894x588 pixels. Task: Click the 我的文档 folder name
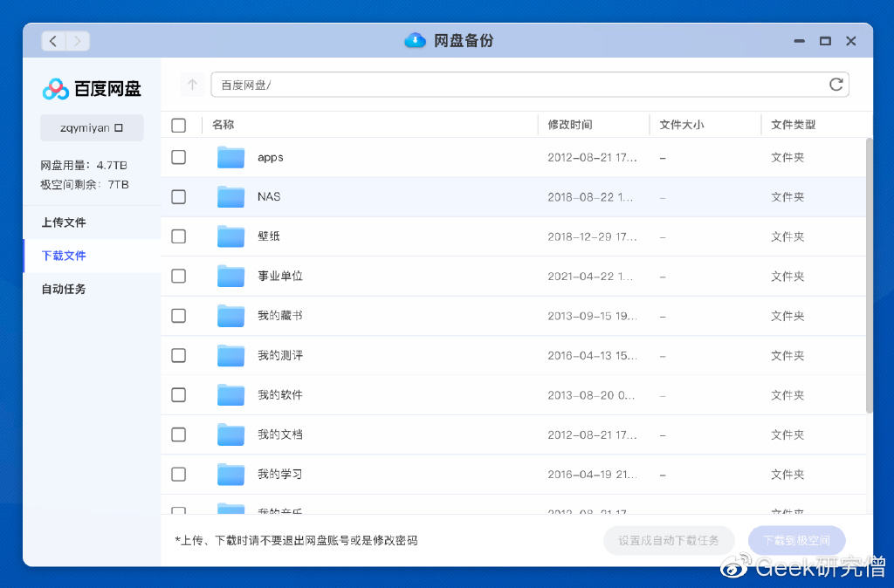point(280,434)
